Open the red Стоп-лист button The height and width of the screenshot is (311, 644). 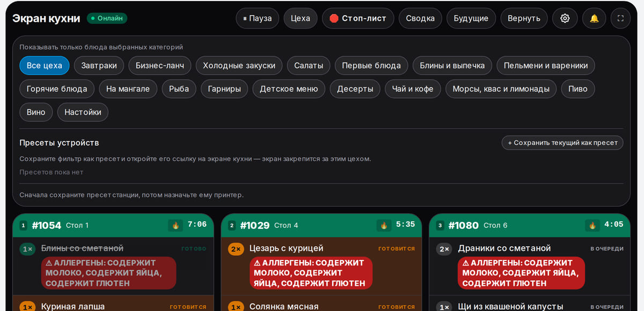[x=358, y=18]
